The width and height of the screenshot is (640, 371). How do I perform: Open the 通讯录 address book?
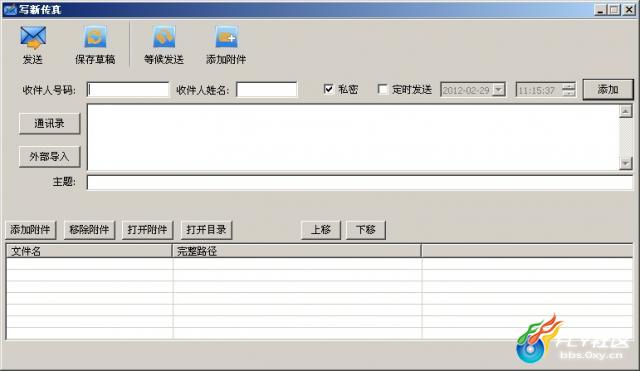tap(49, 124)
